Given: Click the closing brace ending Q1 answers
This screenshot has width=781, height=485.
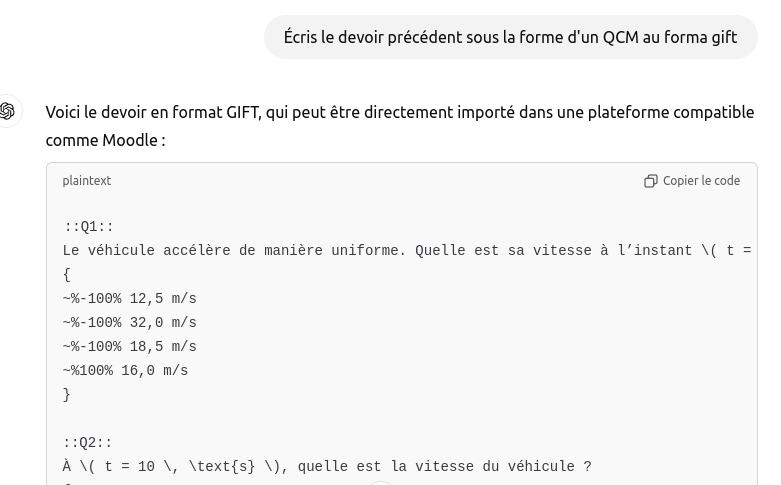Looking at the screenshot, I should 67,395.
